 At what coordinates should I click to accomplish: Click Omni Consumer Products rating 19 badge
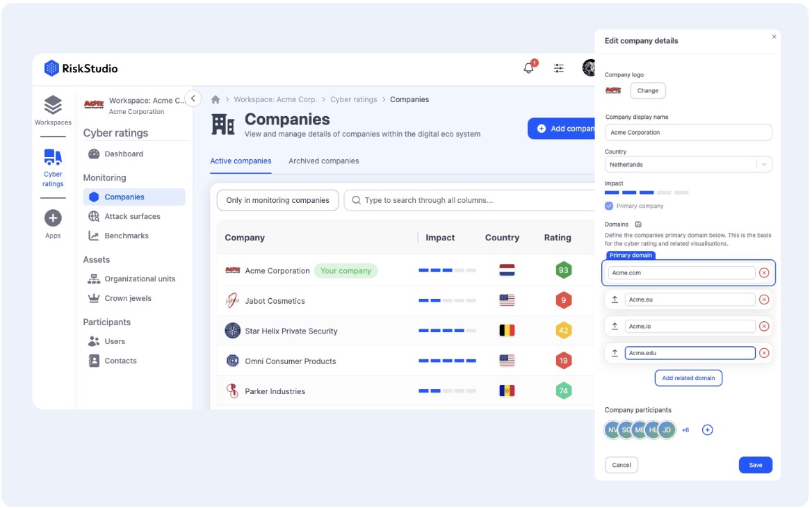pos(563,361)
